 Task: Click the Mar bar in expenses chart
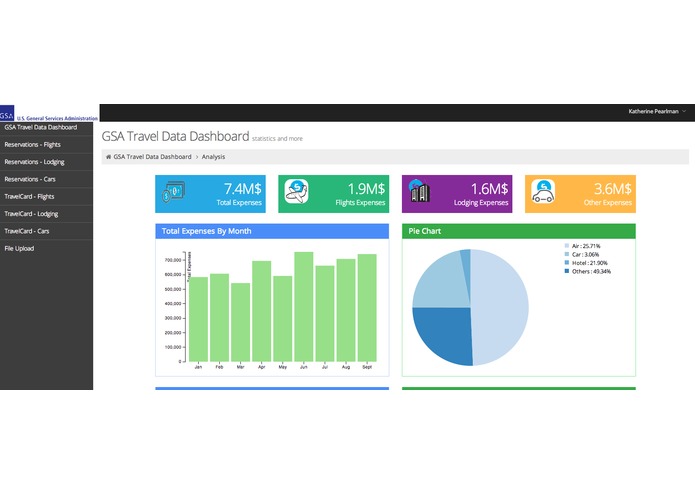point(241,323)
